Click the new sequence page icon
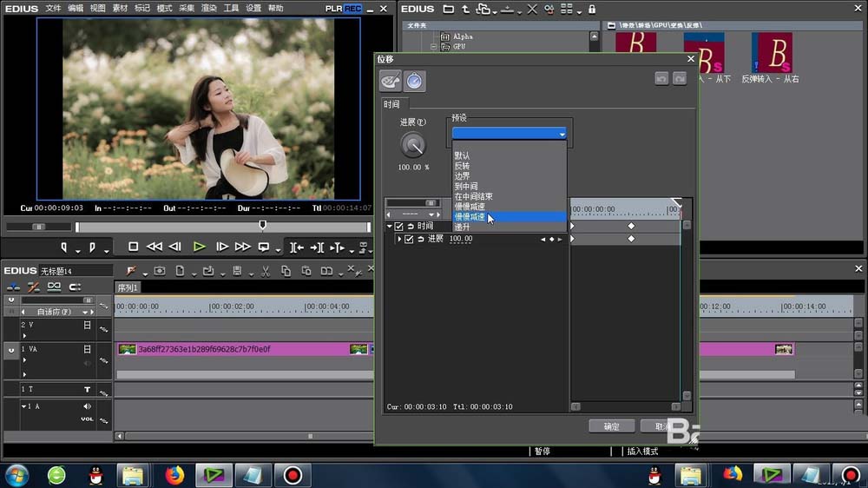This screenshot has height=488, width=868. [180, 271]
